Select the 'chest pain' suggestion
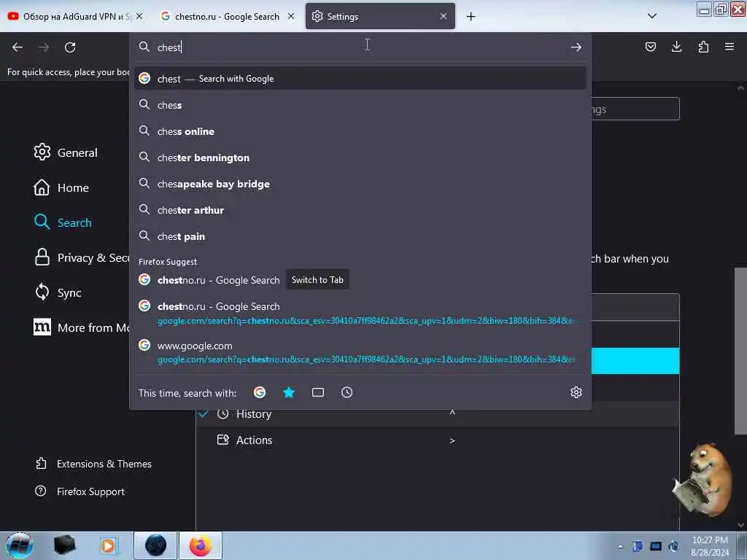747x560 pixels. pyautogui.click(x=360, y=236)
